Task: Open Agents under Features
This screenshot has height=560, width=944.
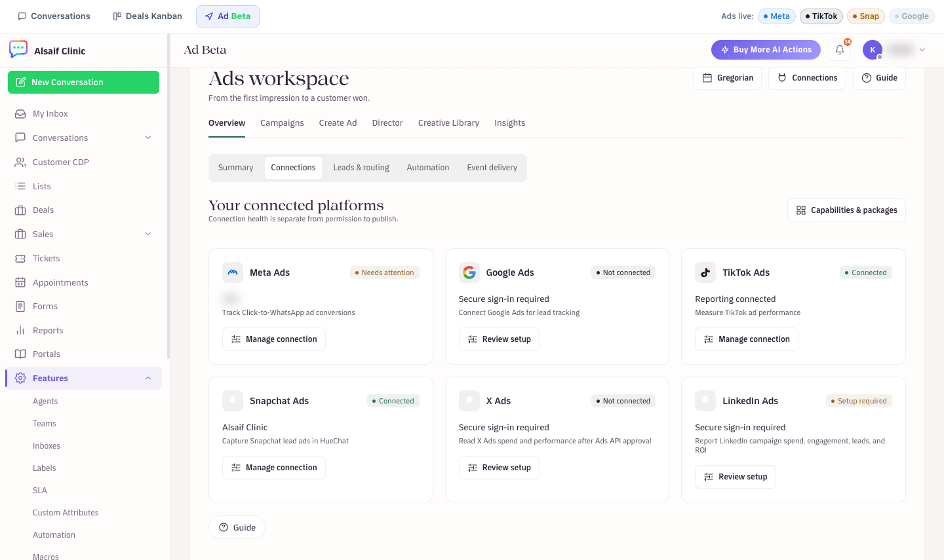Action: pyautogui.click(x=45, y=401)
